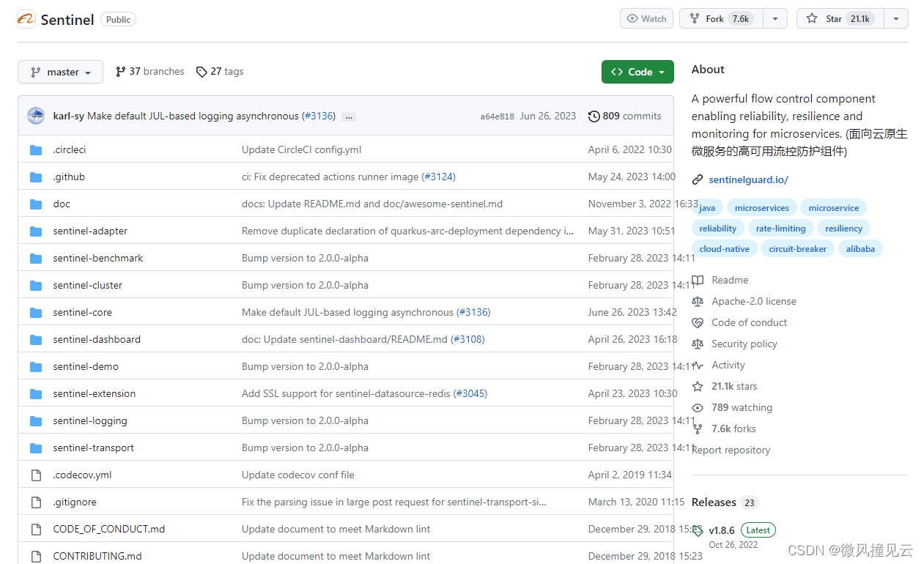Image resolution: width=924 pixels, height=564 pixels.
Task: Click the eye icon beside 789 watching
Action: point(698,408)
